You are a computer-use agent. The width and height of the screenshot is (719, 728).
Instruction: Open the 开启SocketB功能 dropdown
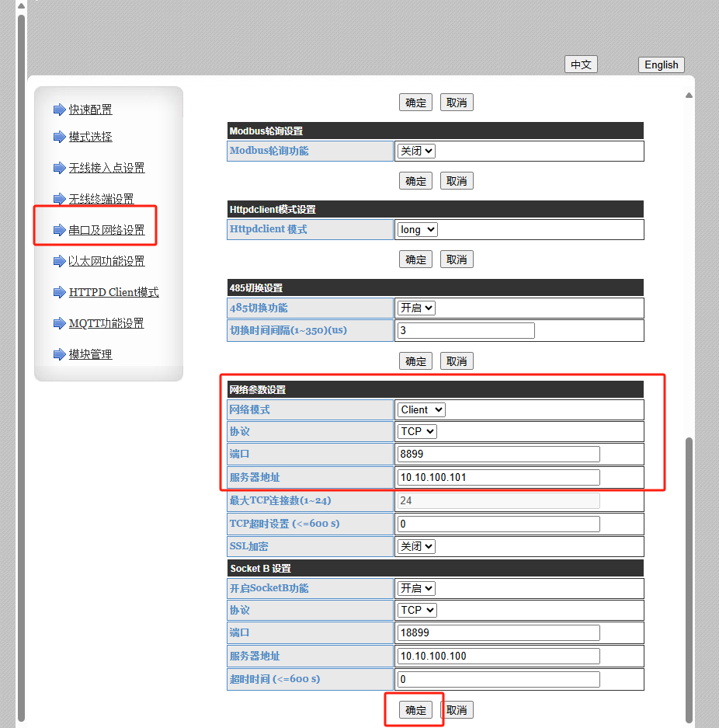pos(416,588)
